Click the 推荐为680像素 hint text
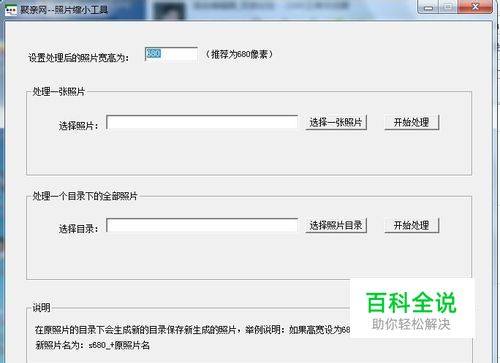Viewport: 500px width, 363px height. pos(239,54)
